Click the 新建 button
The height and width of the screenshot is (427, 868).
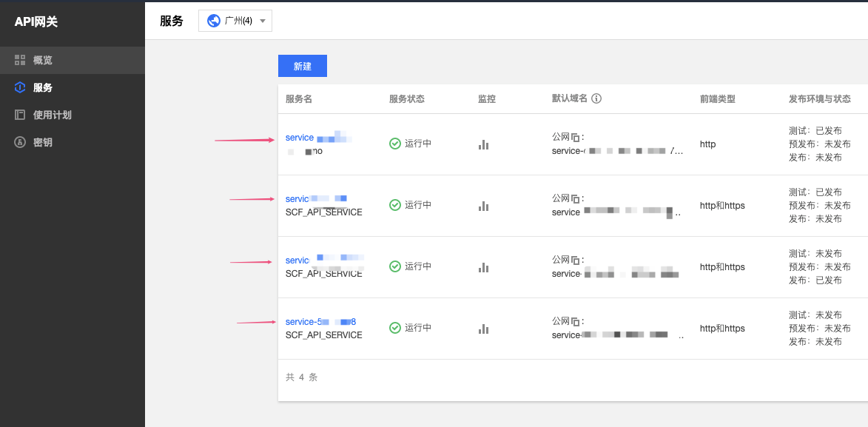coord(302,66)
